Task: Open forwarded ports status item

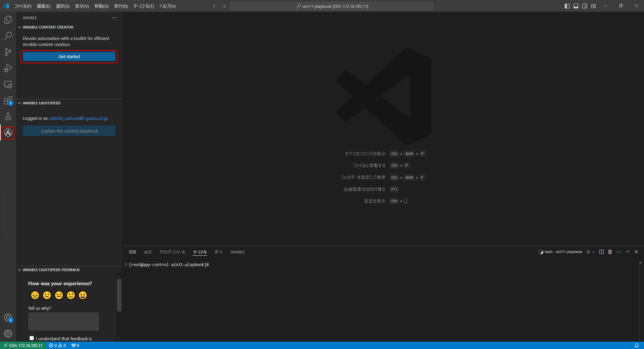Action: (75, 345)
